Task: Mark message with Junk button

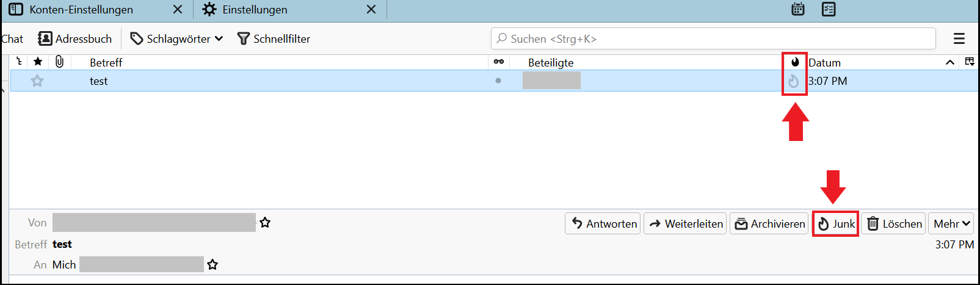Action: 835,224
